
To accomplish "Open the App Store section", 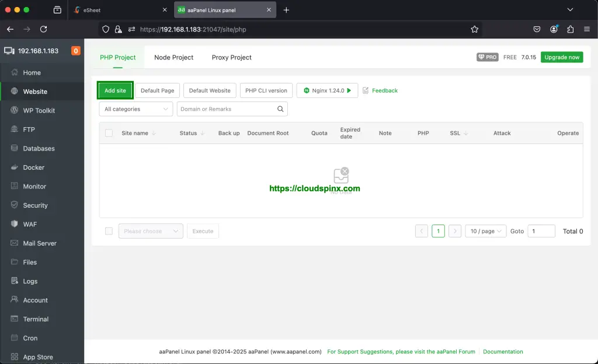I will tap(39, 356).
